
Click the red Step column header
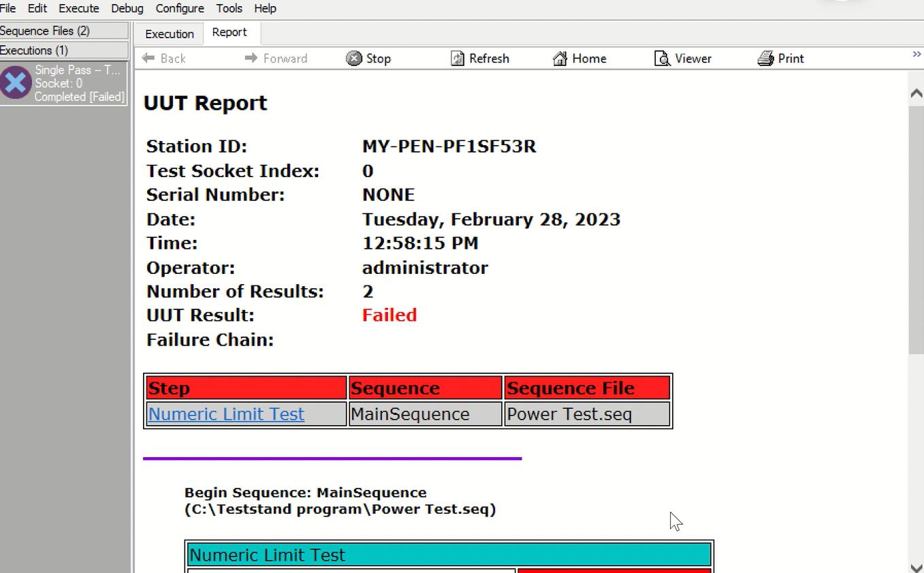coord(246,388)
